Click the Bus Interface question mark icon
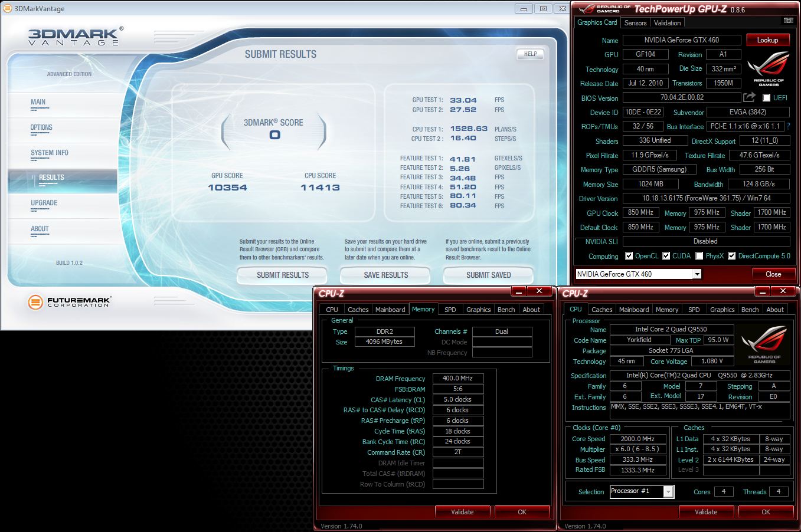This screenshot has height=532, width=801. 788,126
